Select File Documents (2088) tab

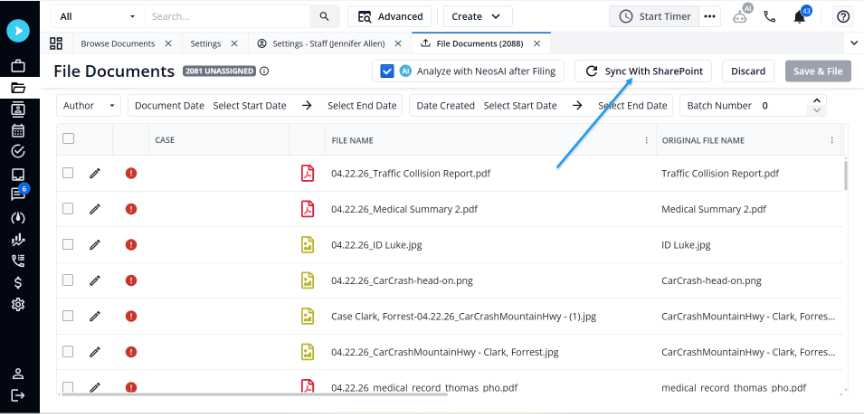[479, 44]
